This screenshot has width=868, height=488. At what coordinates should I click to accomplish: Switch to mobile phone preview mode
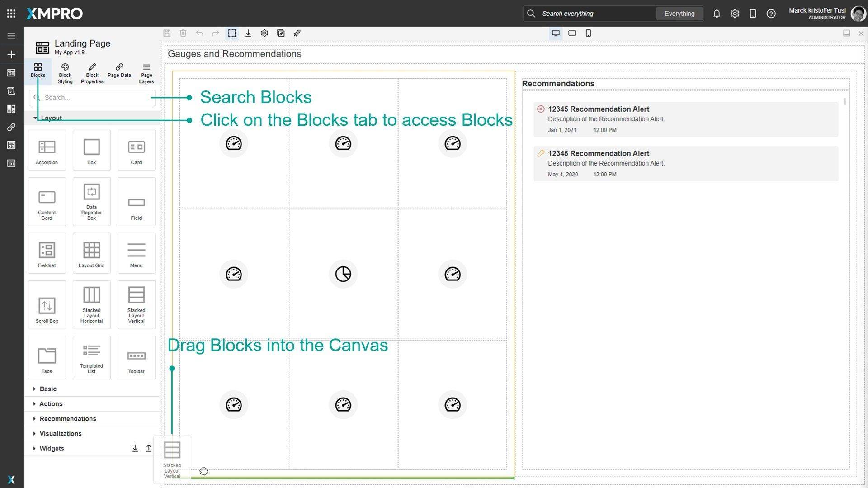588,33
